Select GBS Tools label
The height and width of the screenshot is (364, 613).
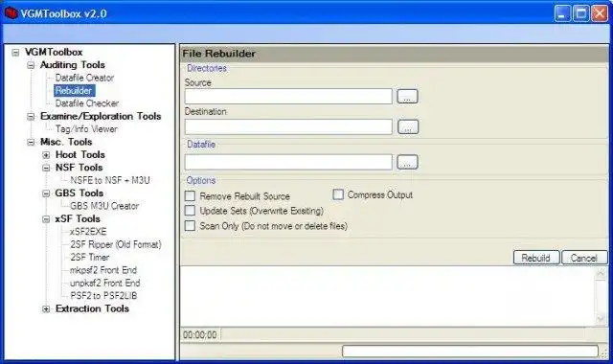pyautogui.click(x=79, y=193)
